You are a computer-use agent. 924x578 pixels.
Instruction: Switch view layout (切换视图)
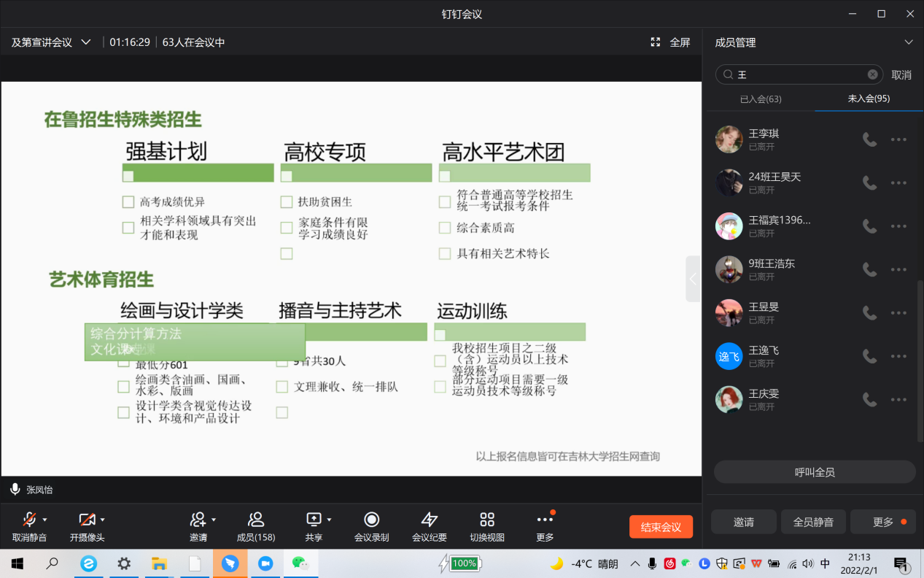(487, 520)
